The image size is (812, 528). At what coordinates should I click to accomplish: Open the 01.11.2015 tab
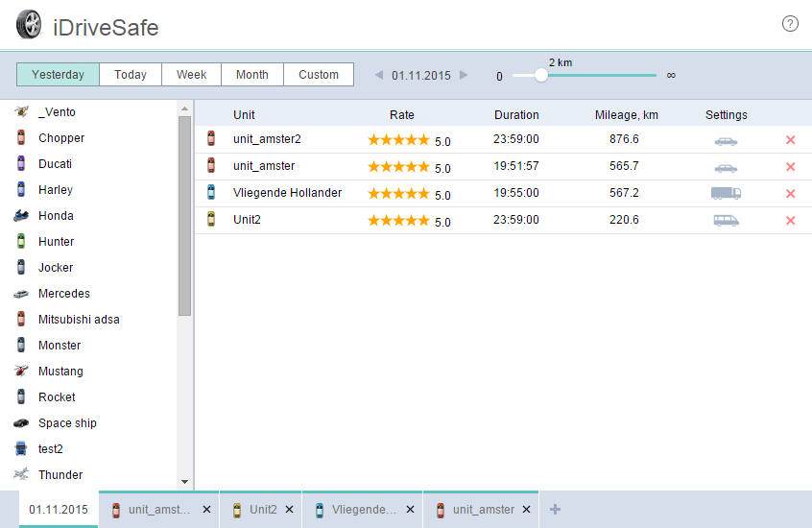tap(59, 510)
